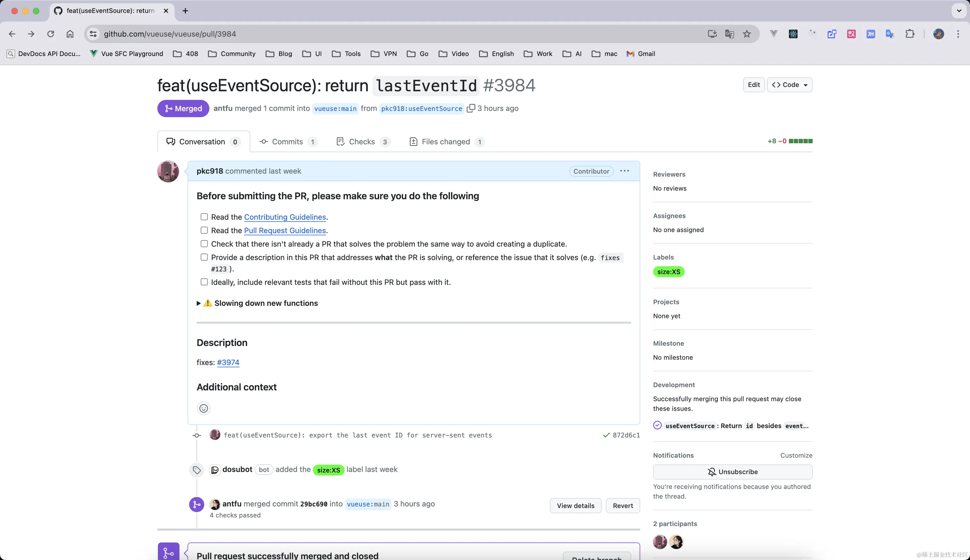Switch to the Conversation tab
This screenshot has width=970, height=560.
click(x=204, y=142)
